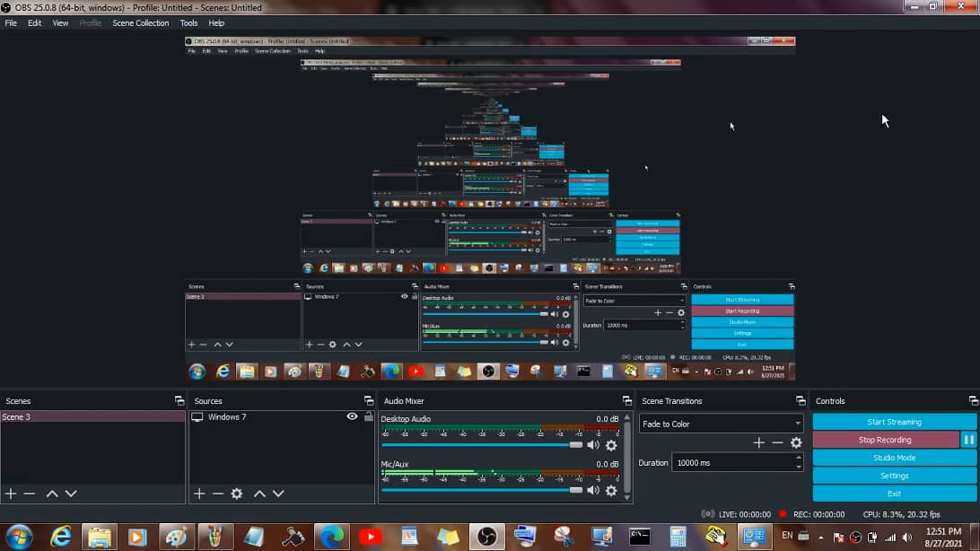The width and height of the screenshot is (980, 551).
Task: Click the Audio Mixer vertical scrollbar
Action: (627, 458)
